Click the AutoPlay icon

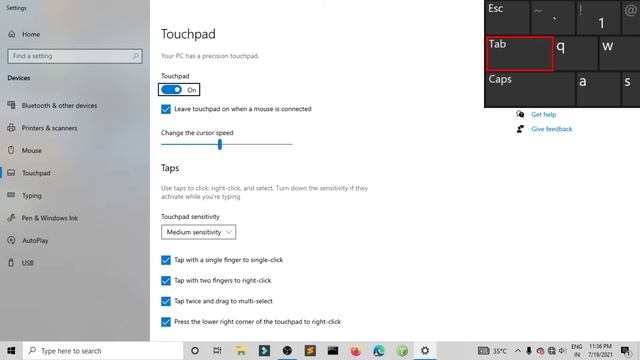click(11, 240)
